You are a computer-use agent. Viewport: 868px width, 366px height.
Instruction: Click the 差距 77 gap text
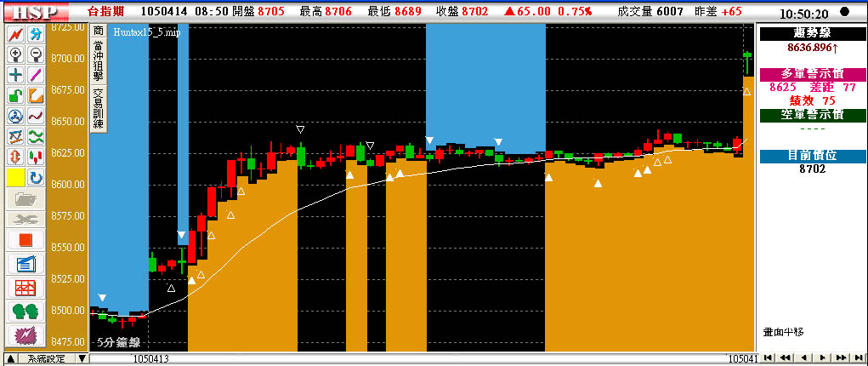(x=832, y=88)
